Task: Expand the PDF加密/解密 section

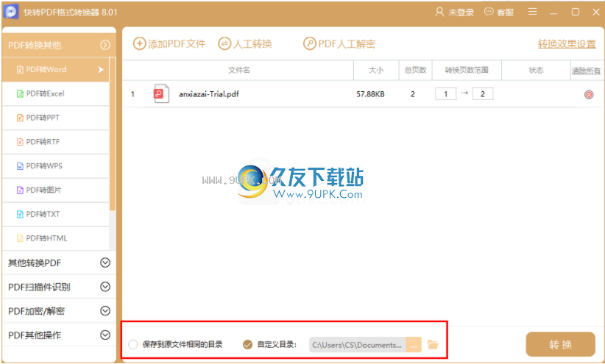Action: pyautogui.click(x=105, y=311)
